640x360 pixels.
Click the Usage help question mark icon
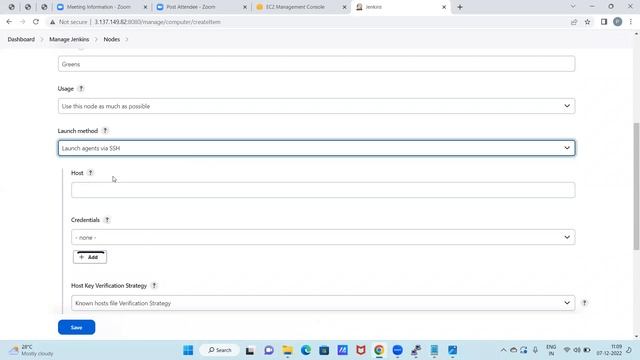[81, 89]
